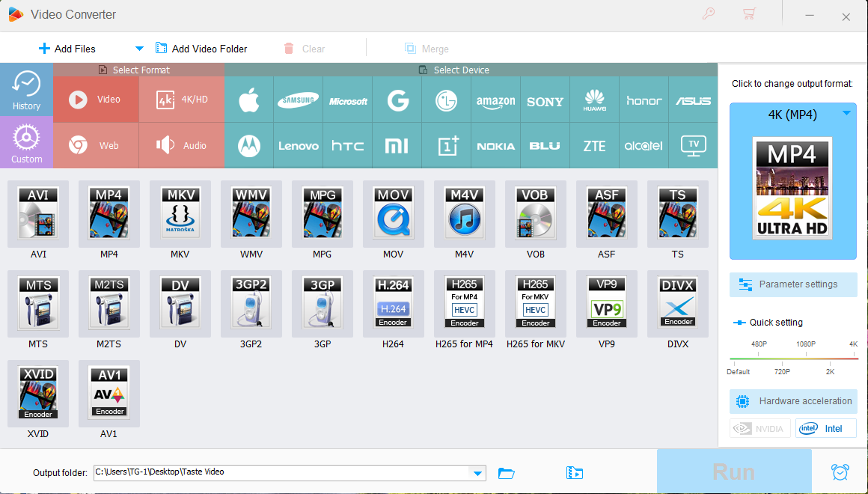The width and height of the screenshot is (868, 494).
Task: Select the WMV format
Action: pos(251,214)
